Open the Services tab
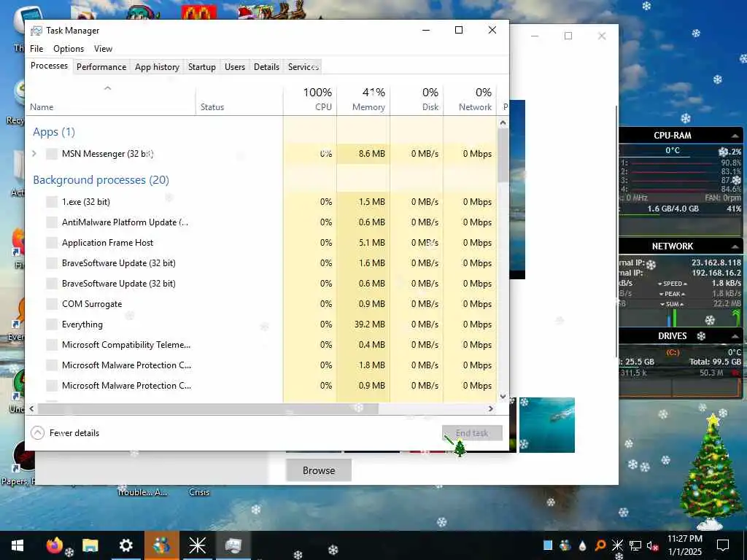Viewport: 747px width, 560px height. (x=303, y=67)
